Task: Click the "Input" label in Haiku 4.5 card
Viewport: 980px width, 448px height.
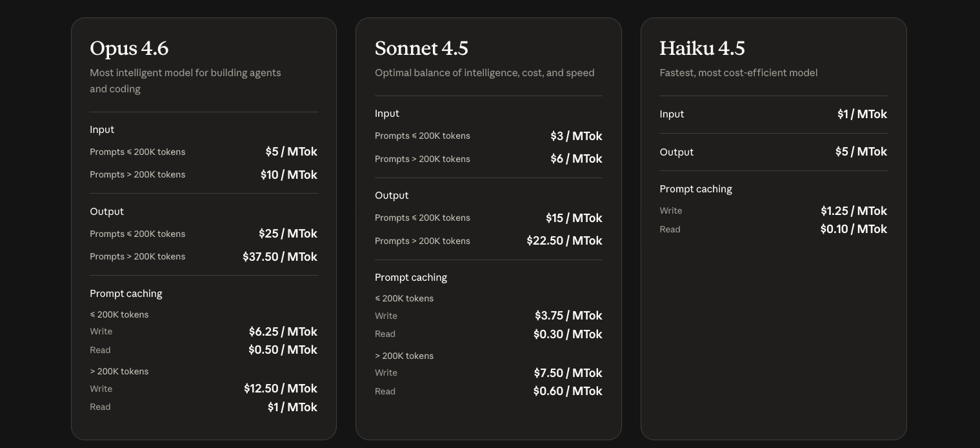Action: pyautogui.click(x=672, y=114)
